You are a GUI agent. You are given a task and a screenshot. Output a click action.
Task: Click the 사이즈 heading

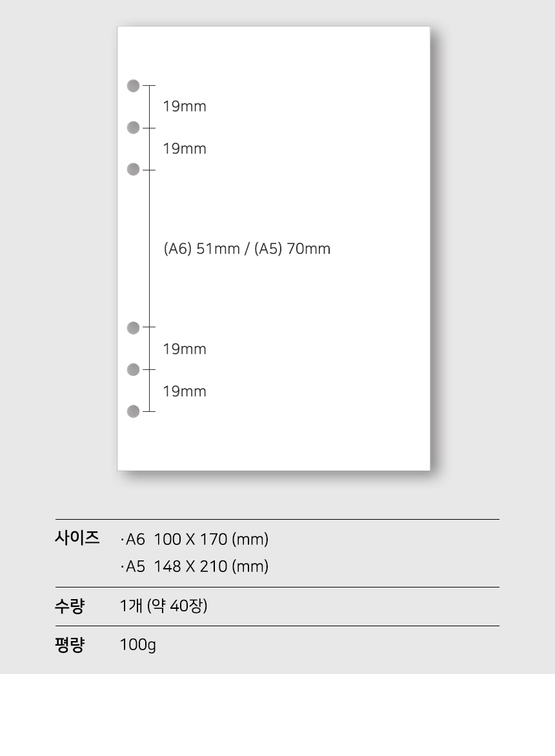77,538
